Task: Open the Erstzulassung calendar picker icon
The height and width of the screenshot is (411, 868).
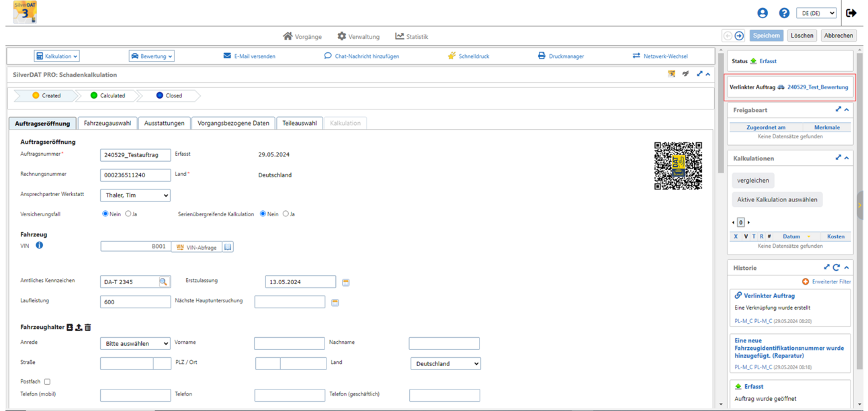Action: pyautogui.click(x=346, y=282)
